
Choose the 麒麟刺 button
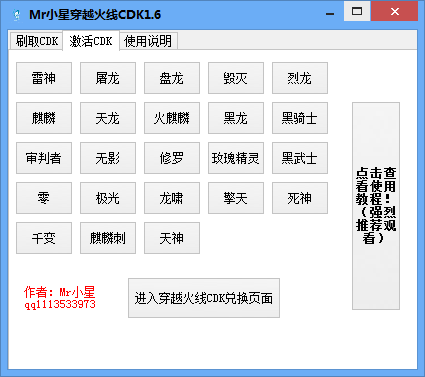[108, 238]
